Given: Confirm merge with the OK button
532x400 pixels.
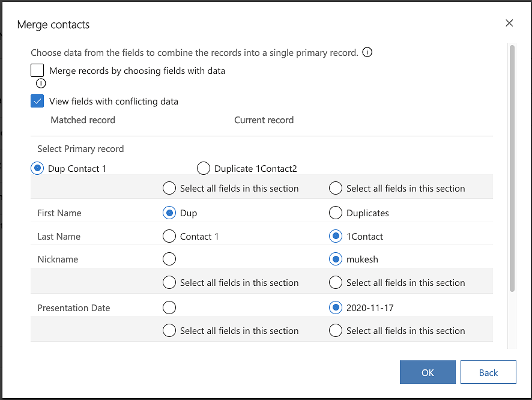Looking at the screenshot, I should click(428, 372).
